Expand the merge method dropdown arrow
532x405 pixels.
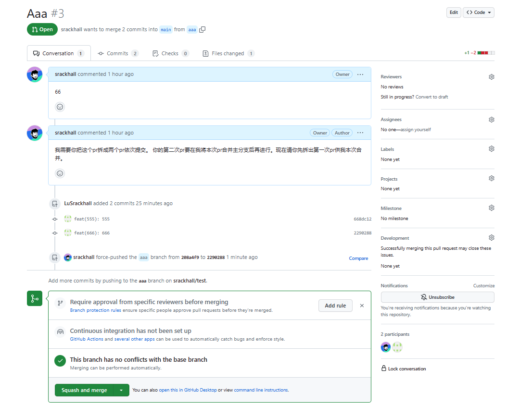coord(121,390)
